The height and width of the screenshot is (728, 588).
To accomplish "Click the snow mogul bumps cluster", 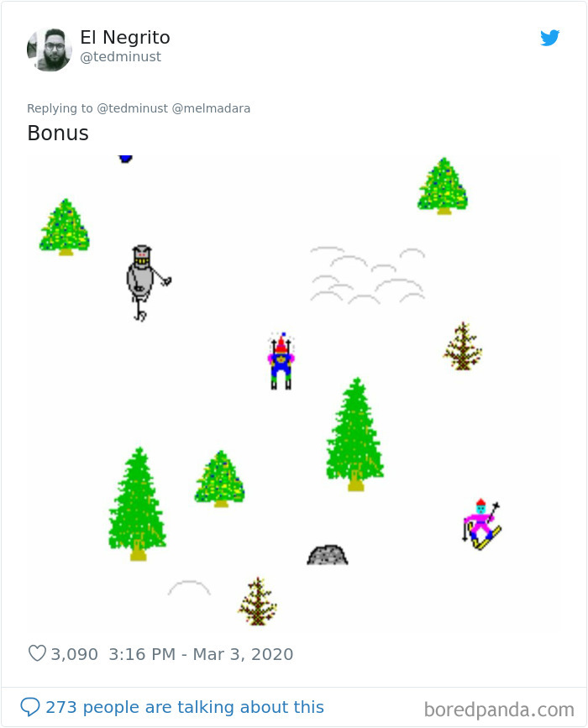I will [x=367, y=275].
